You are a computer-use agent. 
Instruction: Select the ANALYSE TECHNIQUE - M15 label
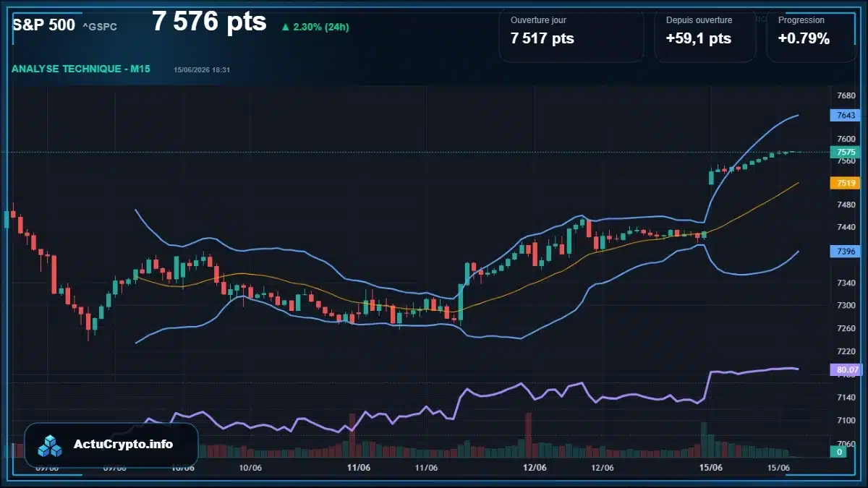pyautogui.click(x=80, y=69)
